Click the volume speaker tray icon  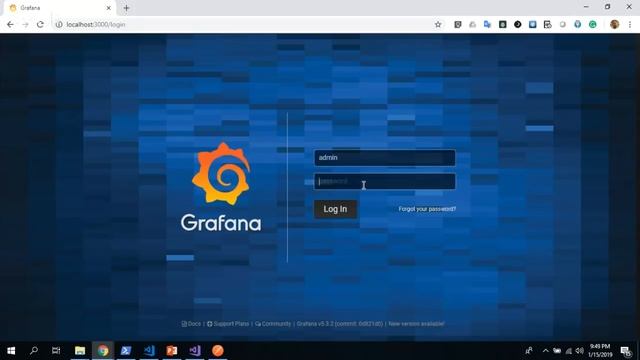(579, 351)
